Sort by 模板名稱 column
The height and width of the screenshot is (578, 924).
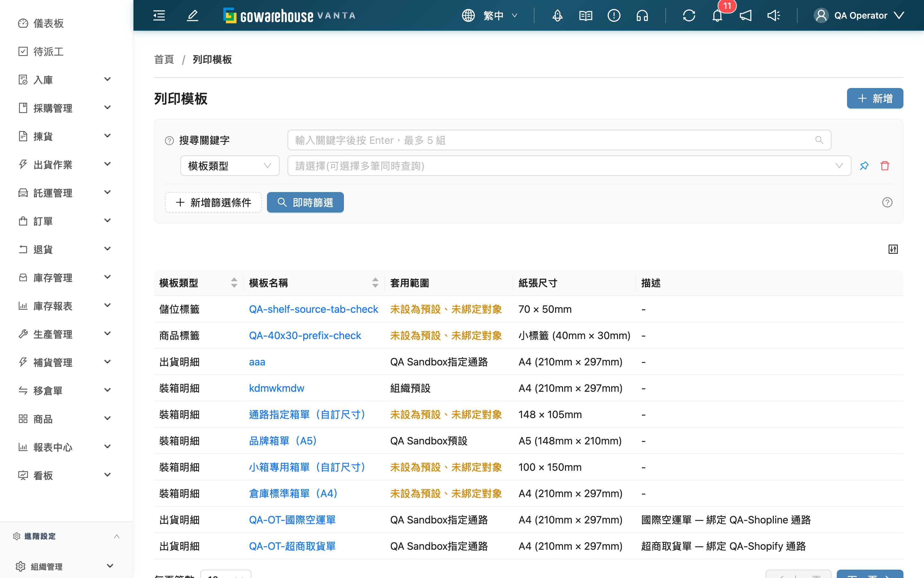(x=375, y=283)
